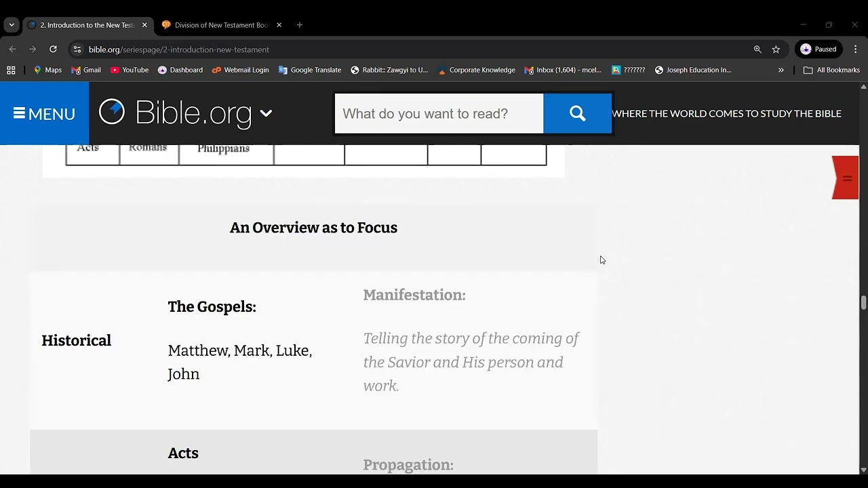This screenshot has width=868, height=488.
Task: Open the red side panel tab
Action: (846, 178)
